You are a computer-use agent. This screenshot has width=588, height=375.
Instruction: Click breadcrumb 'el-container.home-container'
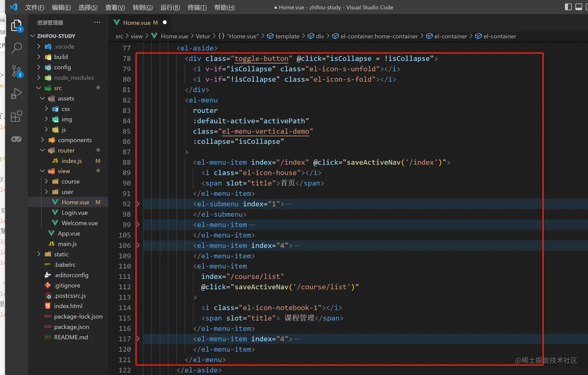pos(379,36)
